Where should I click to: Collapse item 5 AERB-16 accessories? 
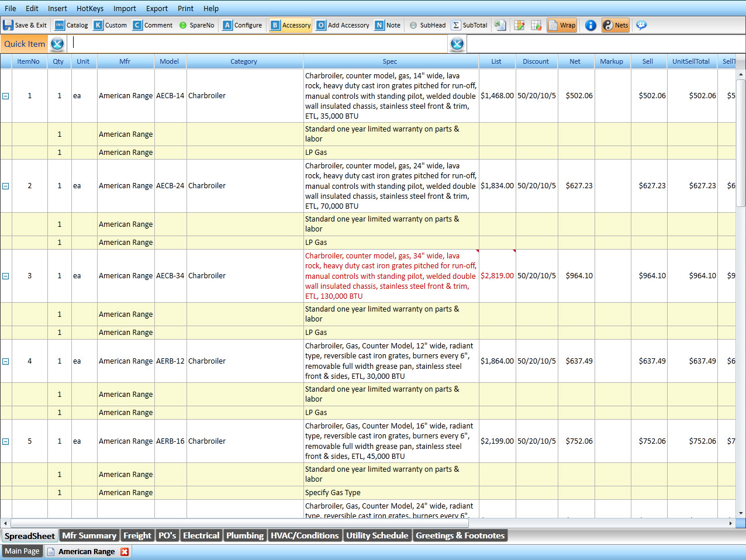coord(6,441)
